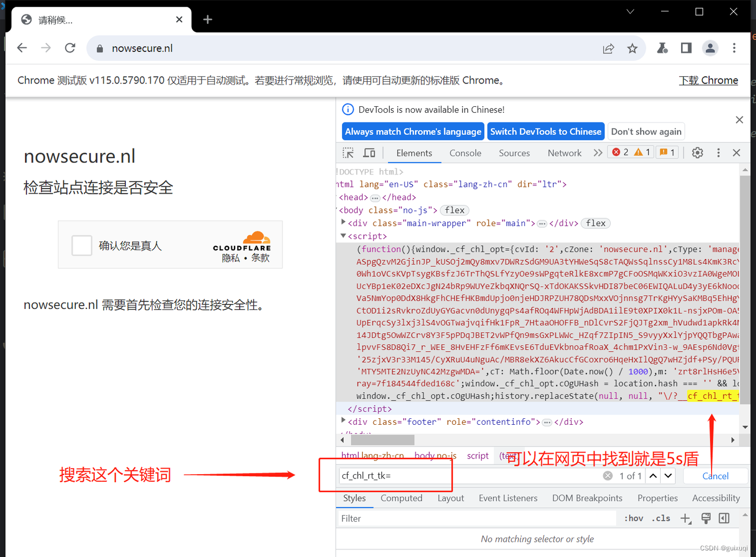This screenshot has height=557, width=756.
Task: Click the orange issues count badge
Action: pos(667,152)
